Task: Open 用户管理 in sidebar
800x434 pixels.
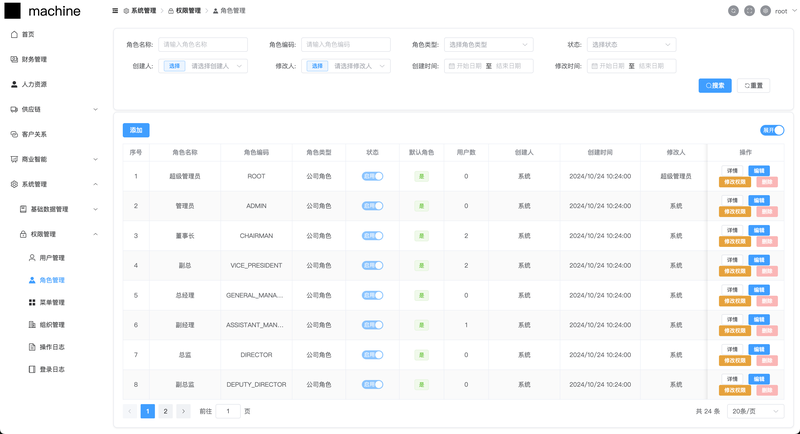Action: point(52,258)
